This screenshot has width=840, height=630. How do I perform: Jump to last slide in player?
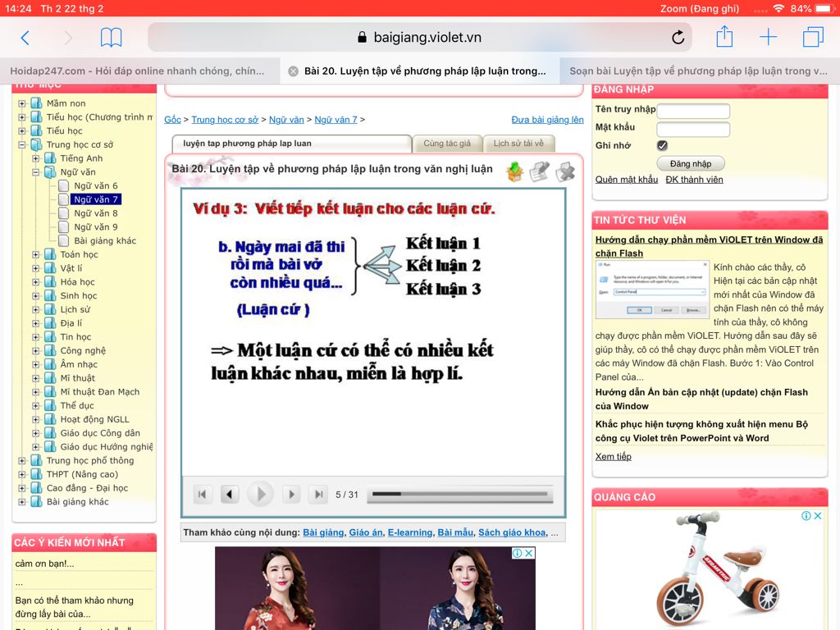(318, 494)
